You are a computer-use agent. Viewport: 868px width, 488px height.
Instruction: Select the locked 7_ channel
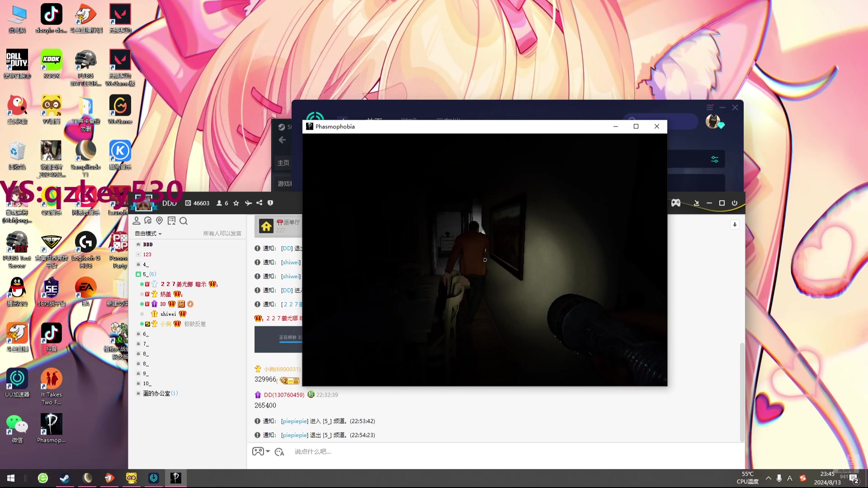tap(146, 344)
